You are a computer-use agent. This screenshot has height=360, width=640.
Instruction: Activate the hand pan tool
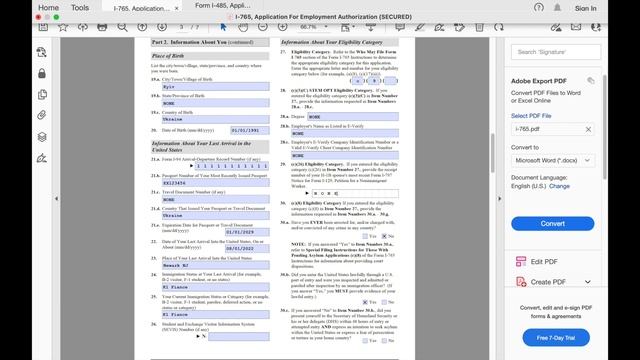pyautogui.click(x=243, y=27)
